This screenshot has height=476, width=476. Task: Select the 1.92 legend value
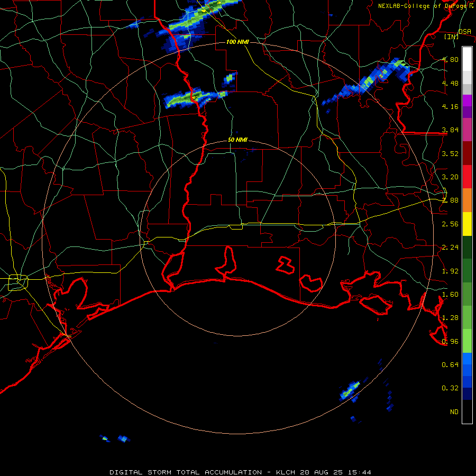450,271
